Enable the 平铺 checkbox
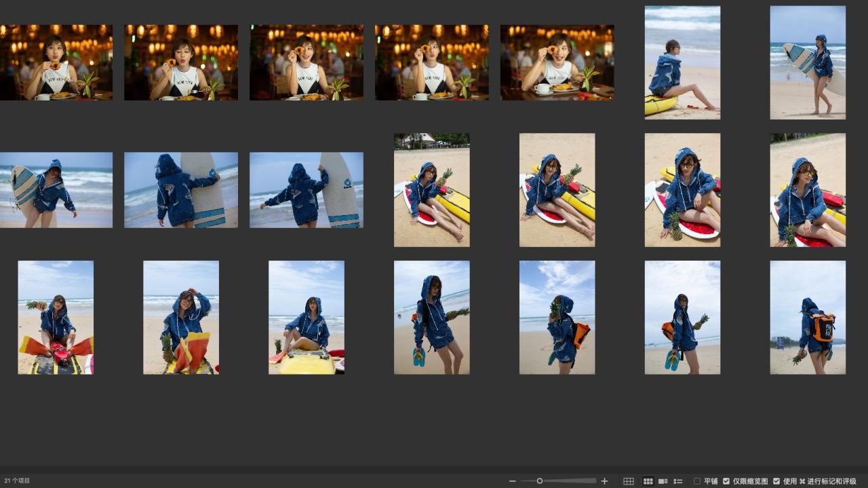 coord(697,481)
